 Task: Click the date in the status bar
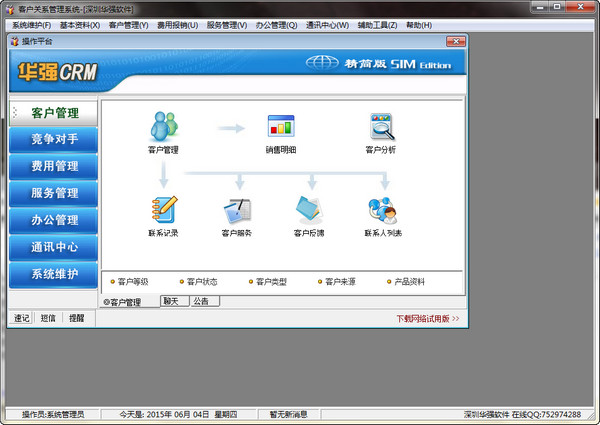pos(178,414)
